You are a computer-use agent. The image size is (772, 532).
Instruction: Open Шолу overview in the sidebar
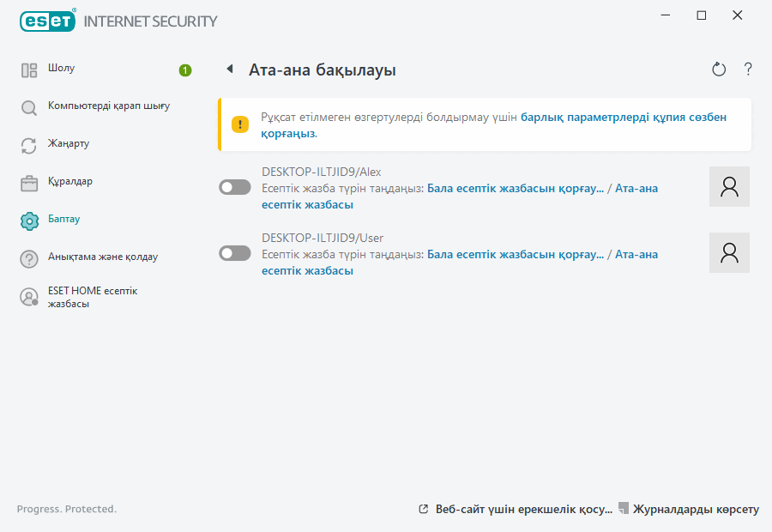point(62,69)
